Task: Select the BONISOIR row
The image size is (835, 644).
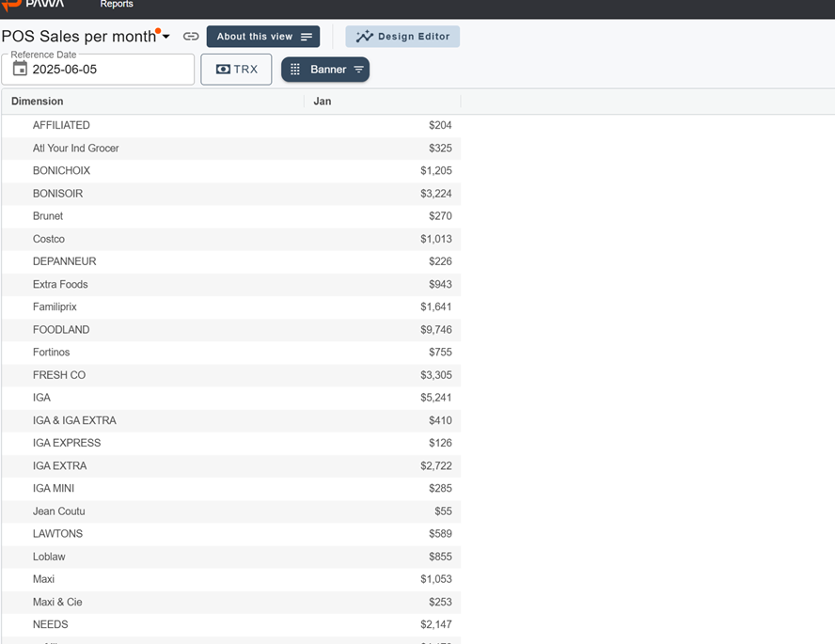Action: click(231, 194)
